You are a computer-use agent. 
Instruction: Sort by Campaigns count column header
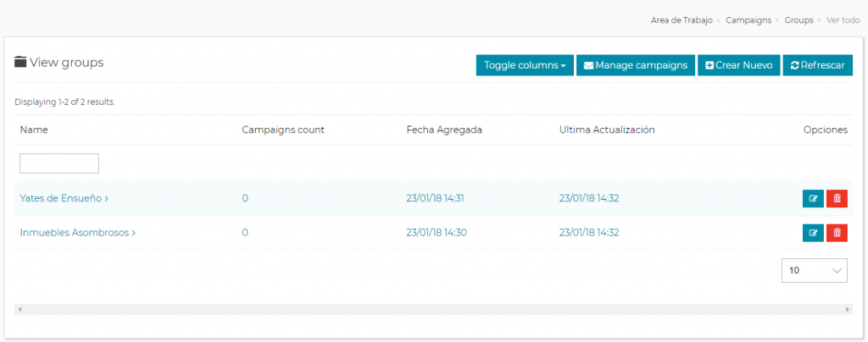click(283, 130)
